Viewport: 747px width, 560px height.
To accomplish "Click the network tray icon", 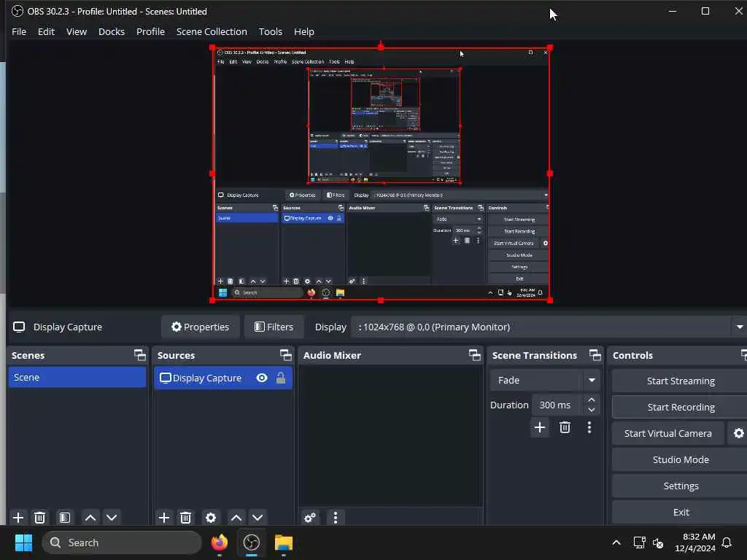I will (639, 542).
